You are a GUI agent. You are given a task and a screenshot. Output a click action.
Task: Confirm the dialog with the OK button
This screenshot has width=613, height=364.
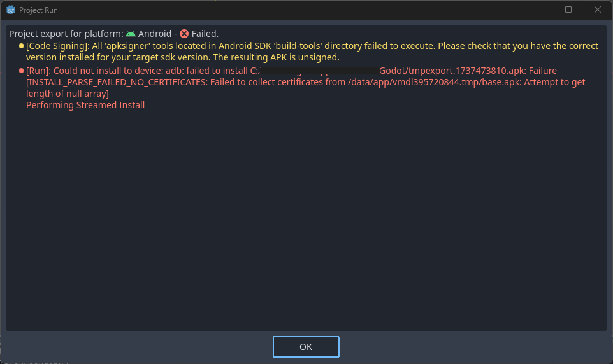point(306,347)
